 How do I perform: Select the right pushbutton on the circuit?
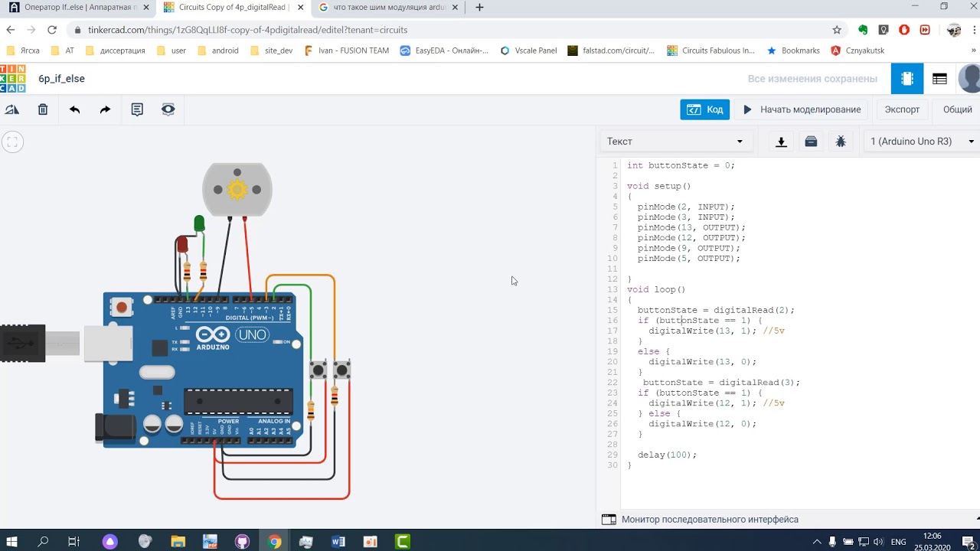pyautogui.click(x=342, y=371)
